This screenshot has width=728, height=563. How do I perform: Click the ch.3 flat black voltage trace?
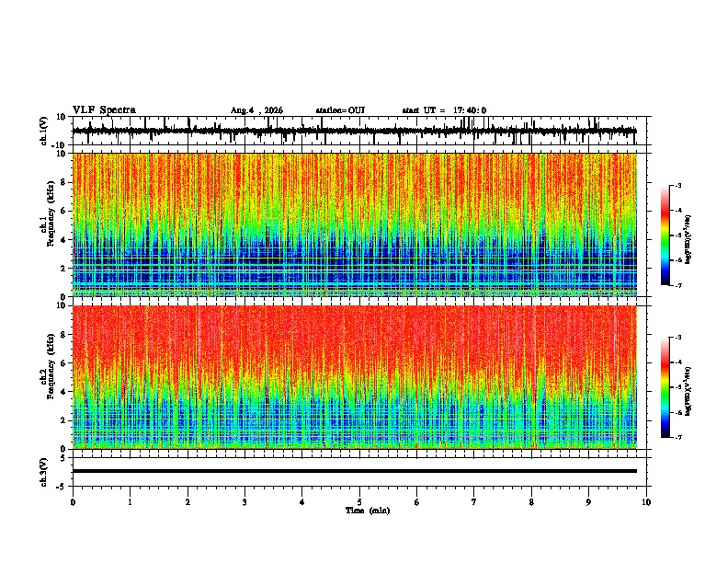(355, 471)
